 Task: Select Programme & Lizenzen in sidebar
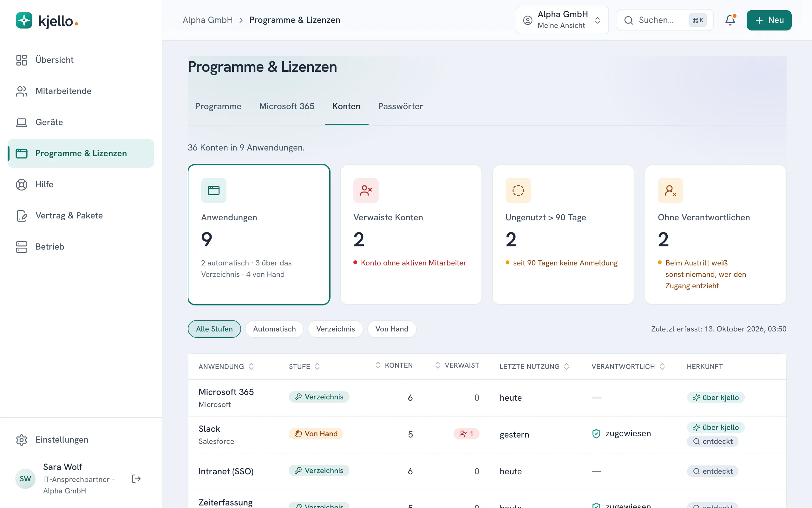(x=81, y=153)
